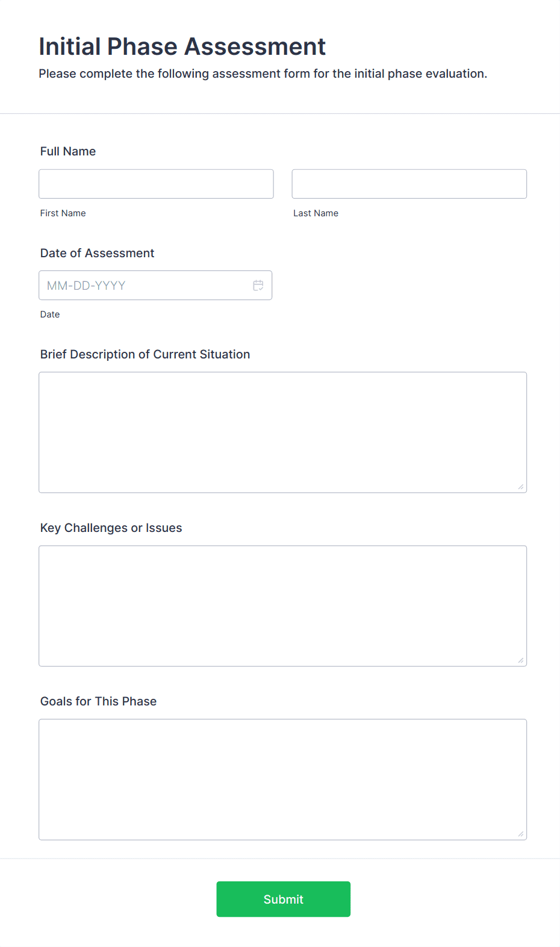Click the Date sublabel under the date field
This screenshot has width=560, height=947.
coord(50,314)
